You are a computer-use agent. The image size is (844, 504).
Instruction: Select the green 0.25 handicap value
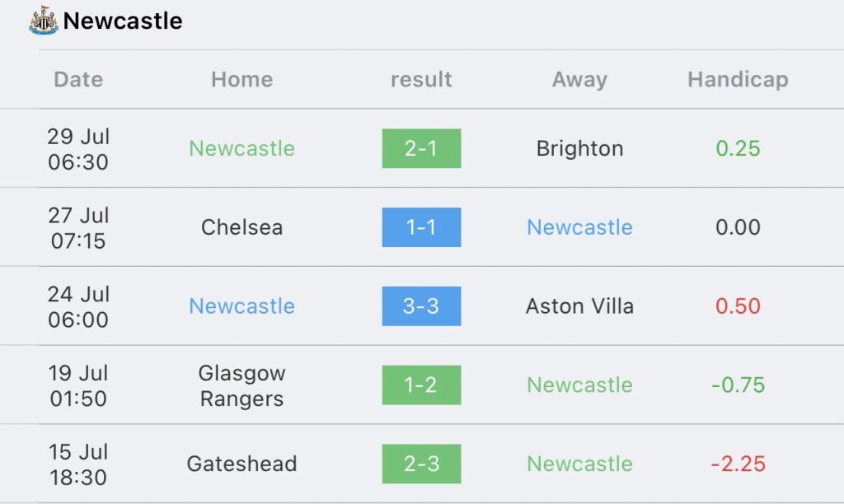point(738,148)
